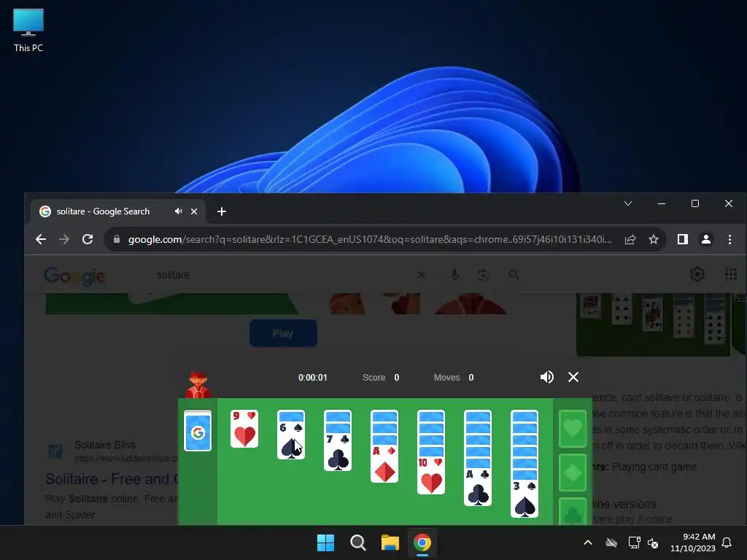Select the 7 of clubs card
This screenshot has height=560, width=747.
(338, 451)
